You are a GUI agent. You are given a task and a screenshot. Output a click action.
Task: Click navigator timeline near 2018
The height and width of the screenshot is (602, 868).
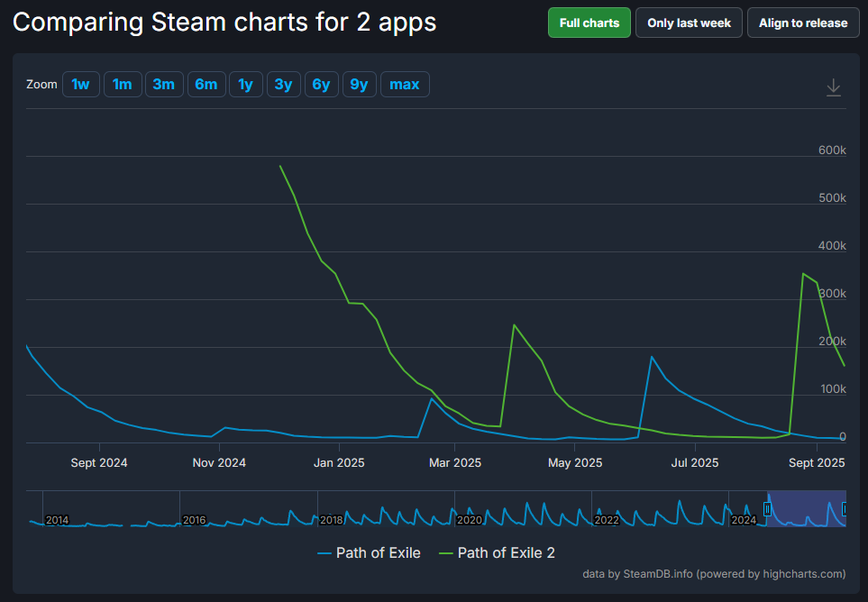(332, 520)
